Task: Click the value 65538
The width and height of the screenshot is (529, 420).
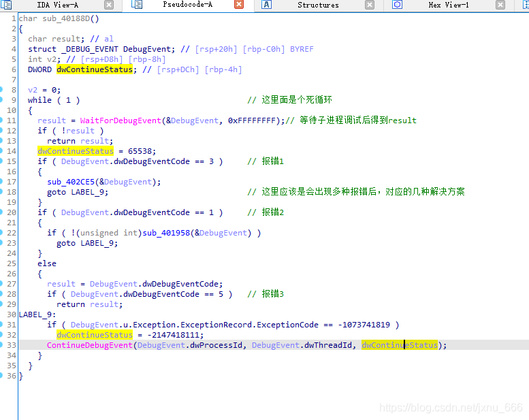Action: 140,151
